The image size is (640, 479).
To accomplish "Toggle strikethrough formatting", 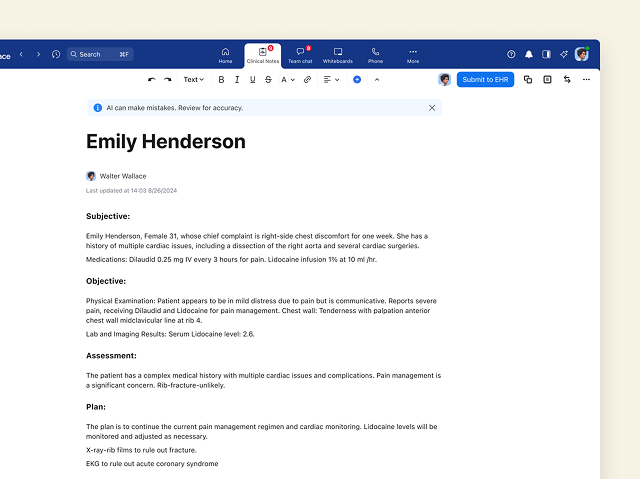I will [268, 79].
